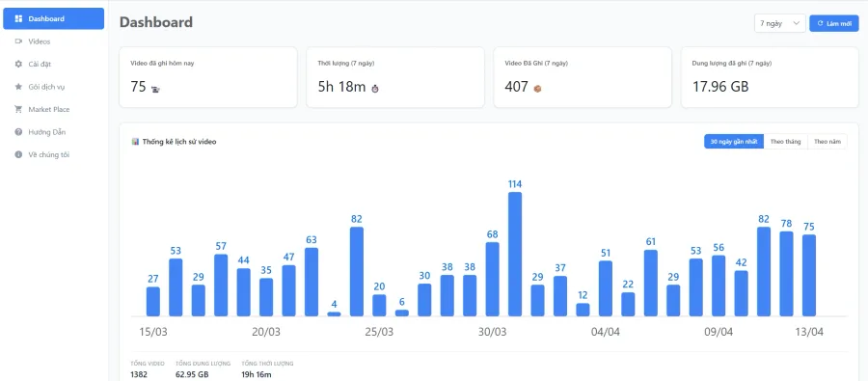Click the bar labeled 68

pos(492,279)
